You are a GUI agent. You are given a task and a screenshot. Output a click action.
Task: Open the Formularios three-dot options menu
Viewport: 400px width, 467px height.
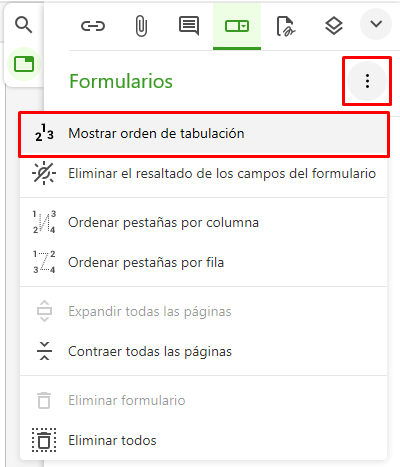click(x=367, y=81)
